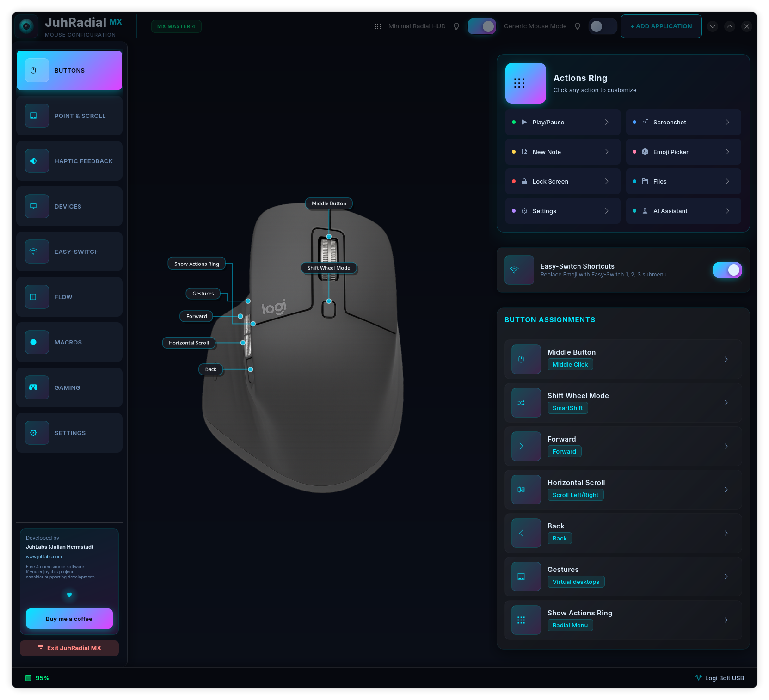Open the www.juhlabs.com link

pyautogui.click(x=44, y=557)
